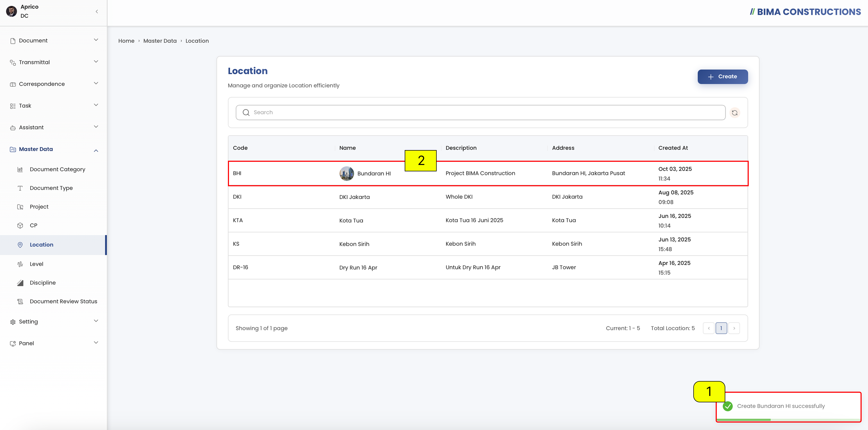
Task: Click the Panel icon in the sidebar
Action: pos(13,344)
